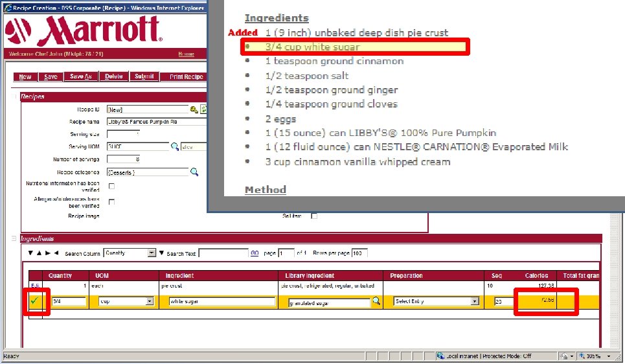Click the Method heading in overlay

[x=266, y=190]
